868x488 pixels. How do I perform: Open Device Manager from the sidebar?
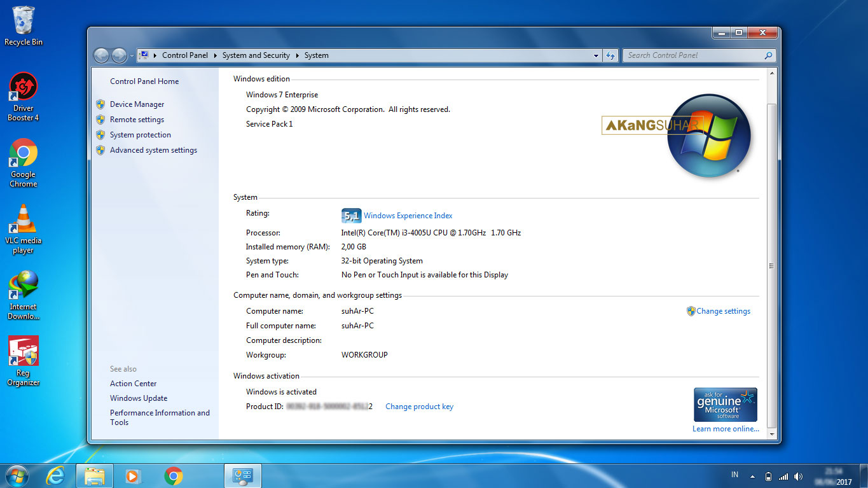(137, 104)
